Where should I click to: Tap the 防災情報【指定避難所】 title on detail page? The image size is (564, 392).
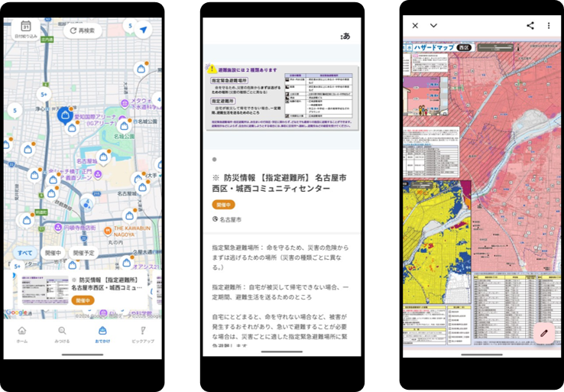tap(280, 183)
